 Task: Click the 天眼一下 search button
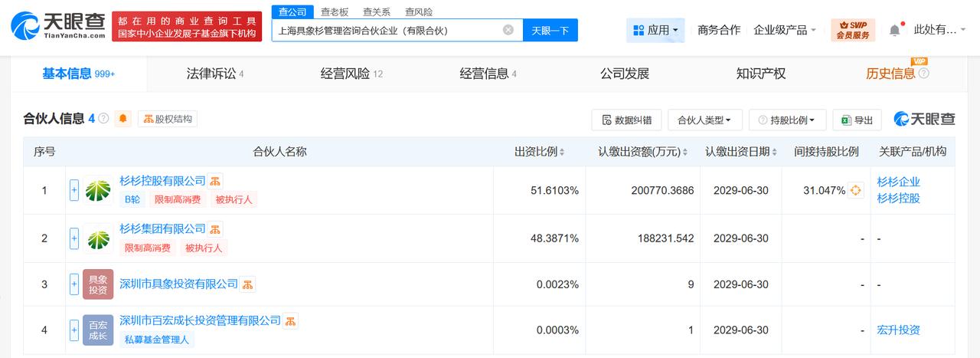(x=550, y=31)
